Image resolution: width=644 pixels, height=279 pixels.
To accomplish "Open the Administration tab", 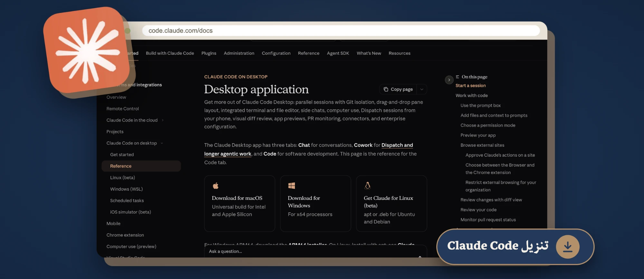I will pos(239,53).
